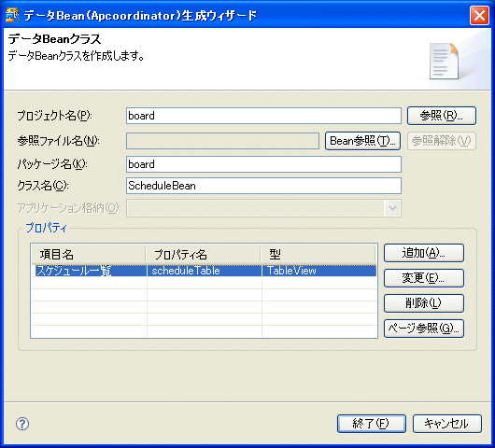Click the キャンセル button

(447, 424)
